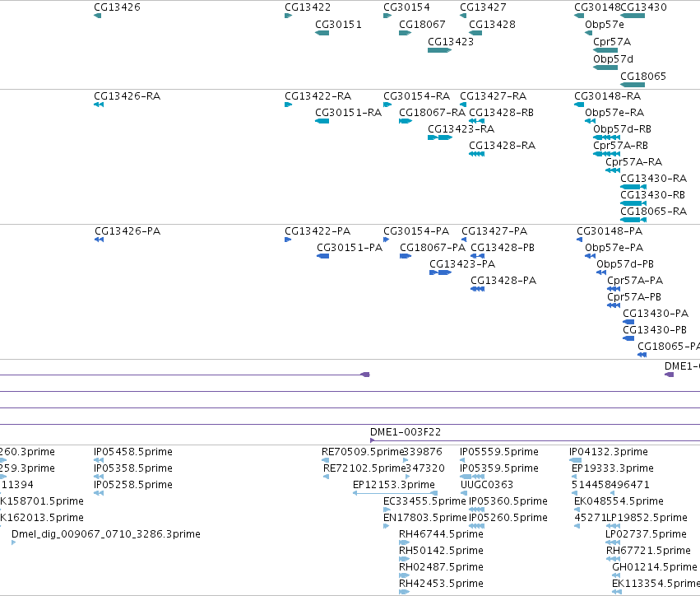The image size is (700, 596).
Task: Click the CG13430-RB transcript label
Action: click(x=652, y=195)
